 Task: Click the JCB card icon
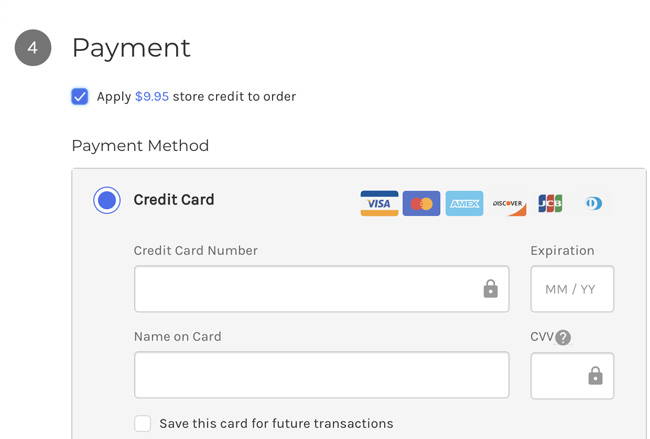click(550, 203)
